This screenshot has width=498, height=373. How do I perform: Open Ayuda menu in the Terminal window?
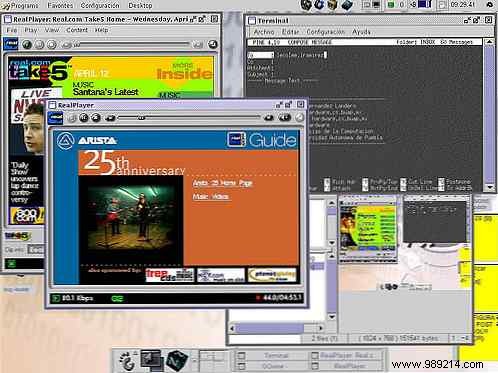tap(361, 32)
